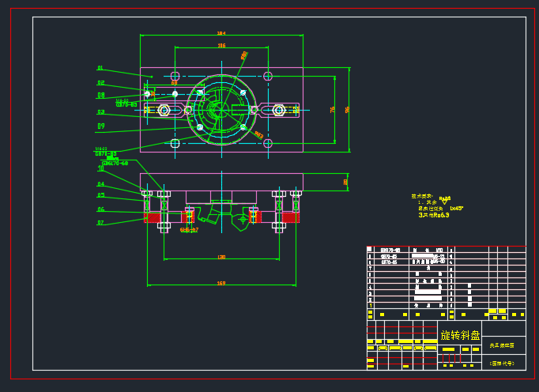Image resolution: width=539 pixels, height=392 pixels.
Task: Click the (图样代号) drawing number cell
Action: [502, 364]
